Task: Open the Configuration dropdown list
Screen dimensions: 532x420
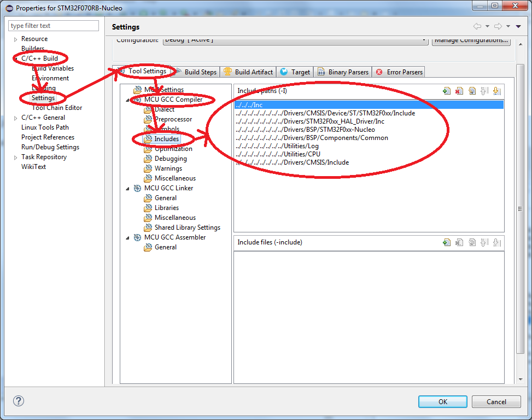Action: click(x=424, y=40)
